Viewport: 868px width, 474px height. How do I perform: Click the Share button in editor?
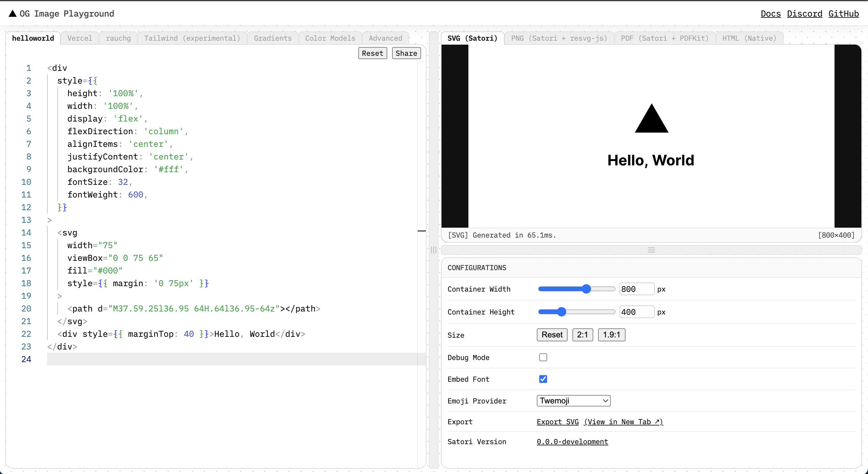pos(406,53)
